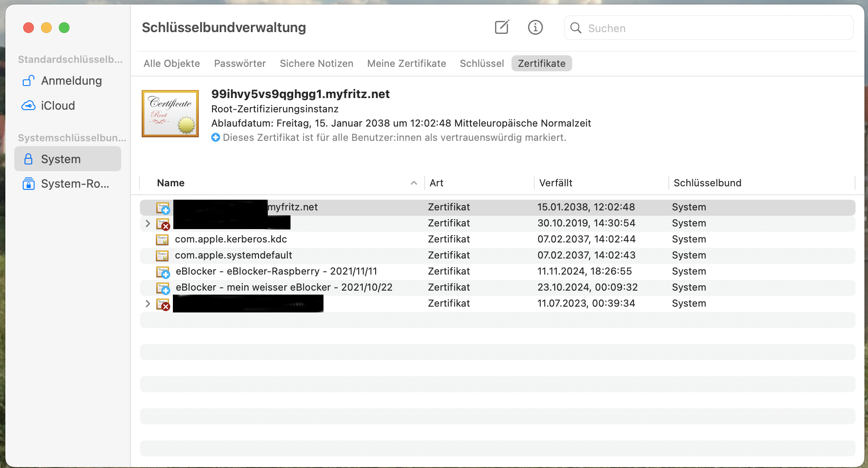
Task: Switch to the Passwörter tab
Action: pos(240,63)
